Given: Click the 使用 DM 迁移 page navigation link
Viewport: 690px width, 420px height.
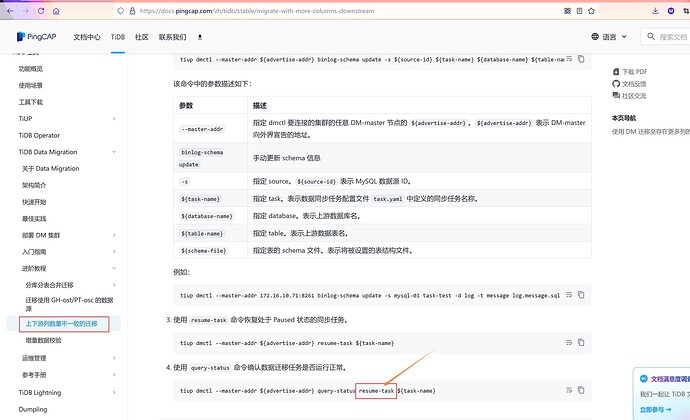Looking at the screenshot, I should (x=650, y=132).
